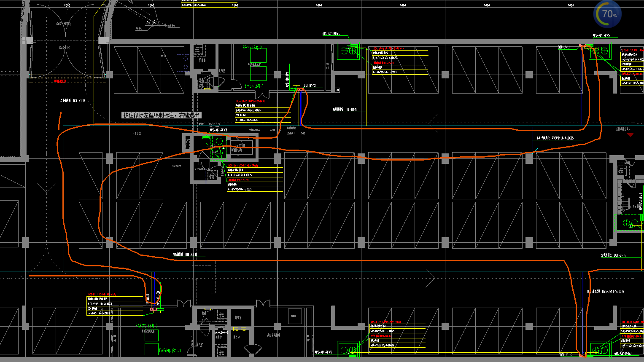Screen dimensions: 644x362
Task: Pick the APE-AB1-RFW4 panel label
Action: (331, 34)
